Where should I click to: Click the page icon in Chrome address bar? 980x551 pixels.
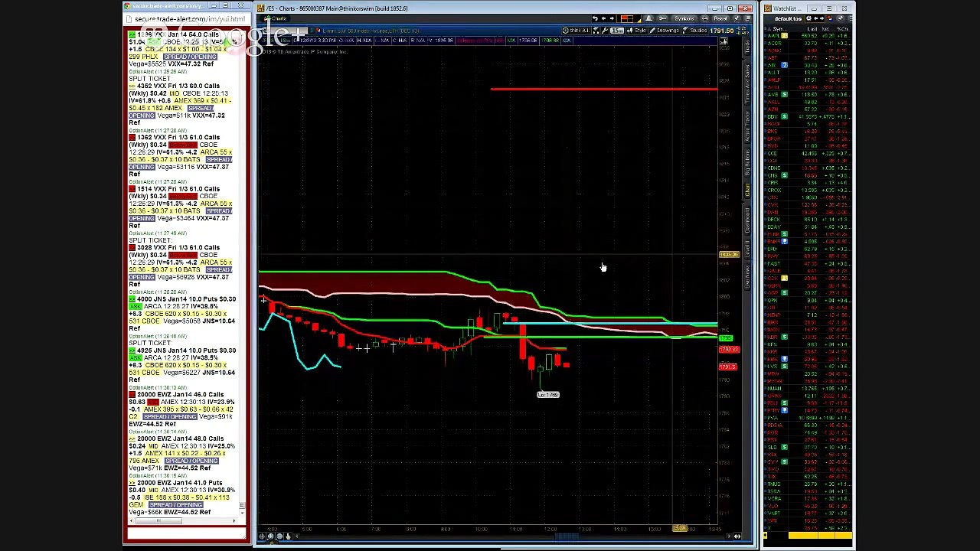(129, 19)
